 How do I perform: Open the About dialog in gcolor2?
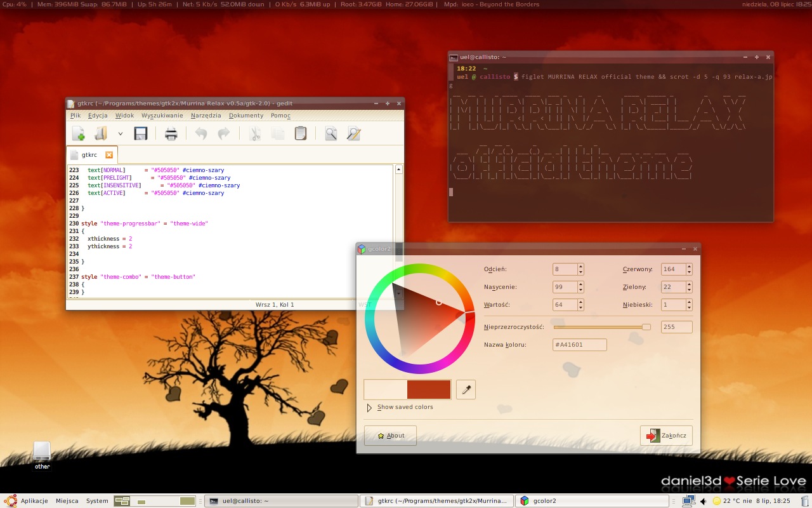pyautogui.click(x=390, y=436)
